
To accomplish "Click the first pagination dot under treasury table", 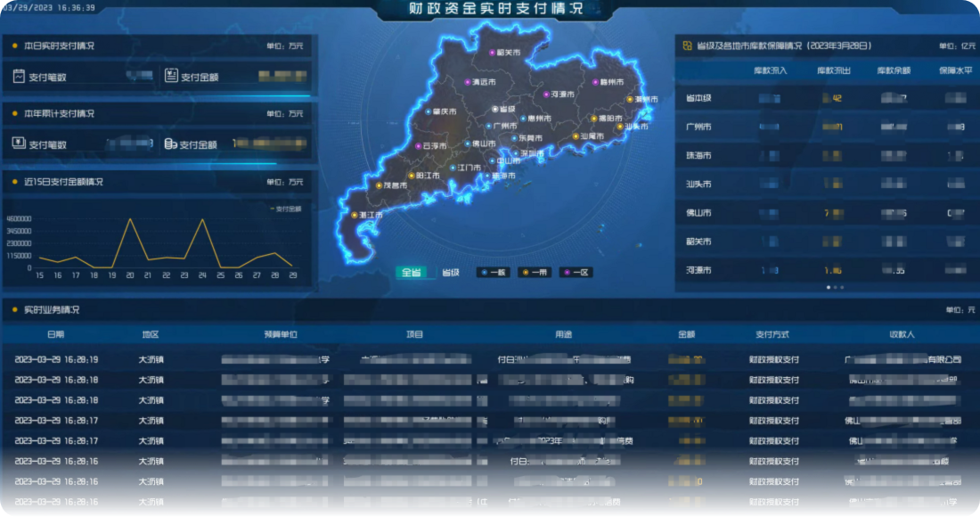I will coord(828,287).
